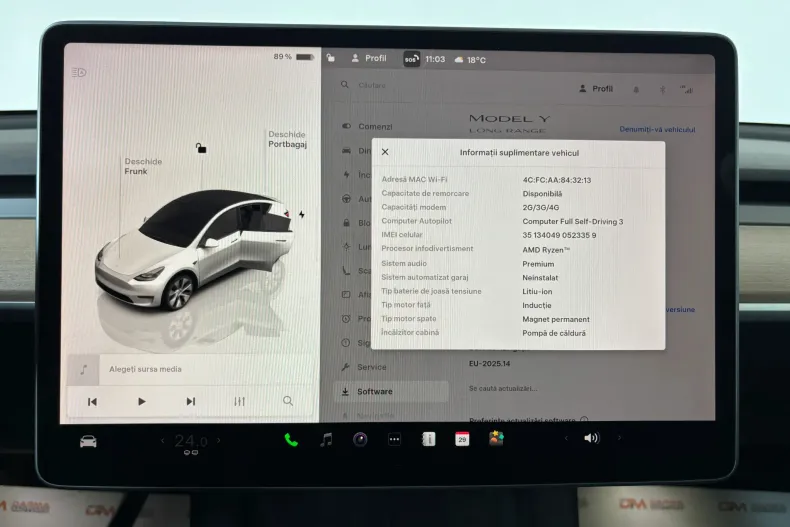Tap the Bluetooth icon
Image resolution: width=790 pixels, height=527 pixels.
point(663,90)
